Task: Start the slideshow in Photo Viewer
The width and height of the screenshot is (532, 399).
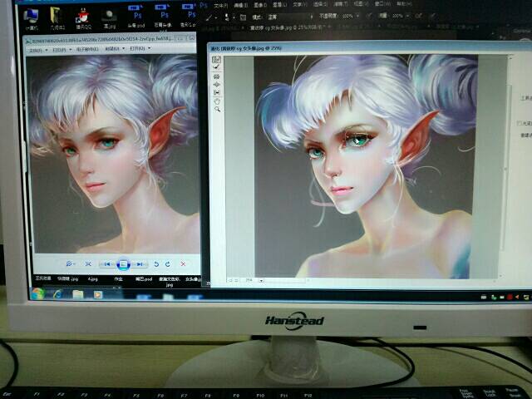Action: [x=124, y=264]
